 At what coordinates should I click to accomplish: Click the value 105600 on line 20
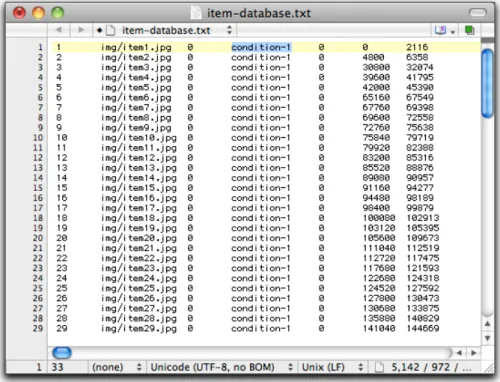tap(379, 238)
